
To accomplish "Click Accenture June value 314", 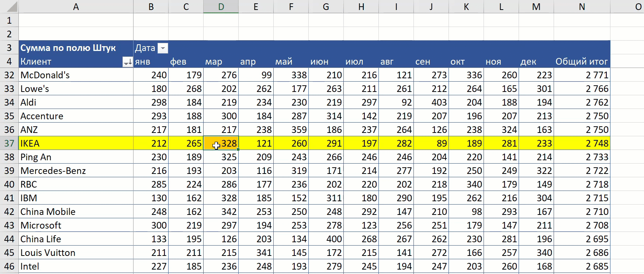I will pyautogui.click(x=326, y=116).
